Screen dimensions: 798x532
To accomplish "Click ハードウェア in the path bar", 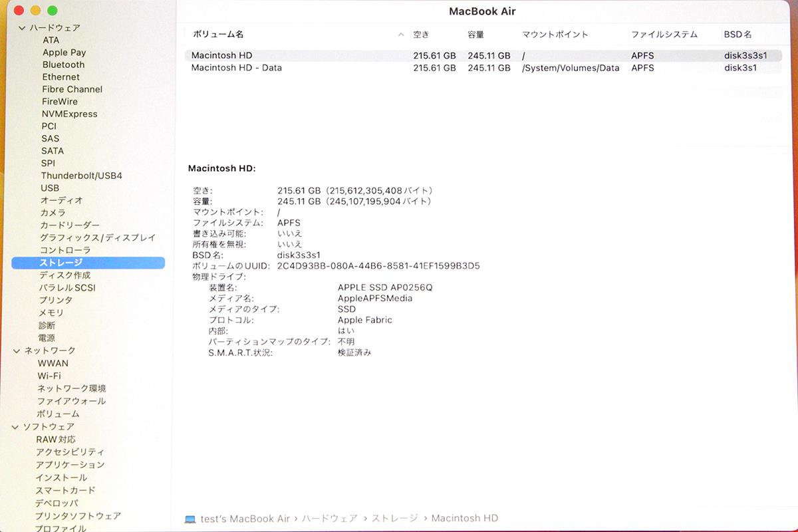I will [331, 519].
